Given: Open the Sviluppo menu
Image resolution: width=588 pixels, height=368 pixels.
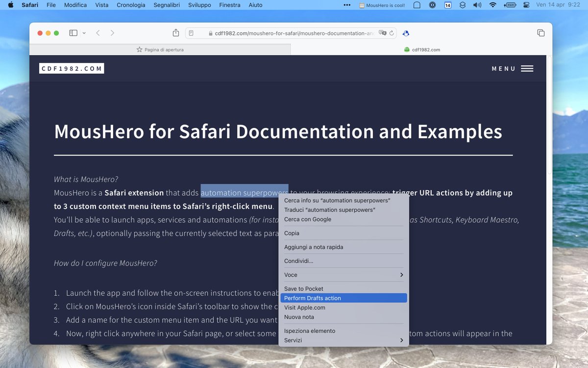Looking at the screenshot, I should point(199,5).
